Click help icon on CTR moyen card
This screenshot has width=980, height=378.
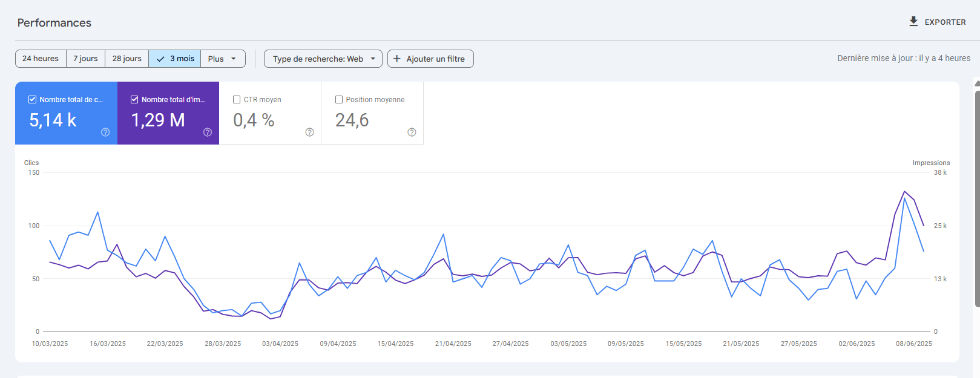coord(309,132)
